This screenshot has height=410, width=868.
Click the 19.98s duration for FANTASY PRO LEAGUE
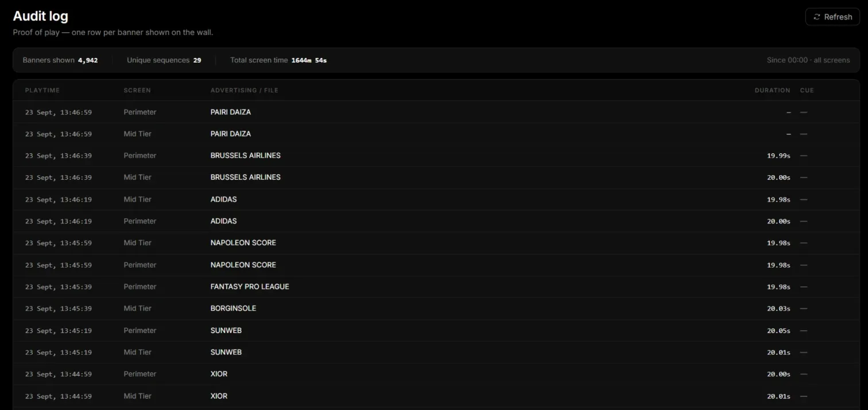778,287
